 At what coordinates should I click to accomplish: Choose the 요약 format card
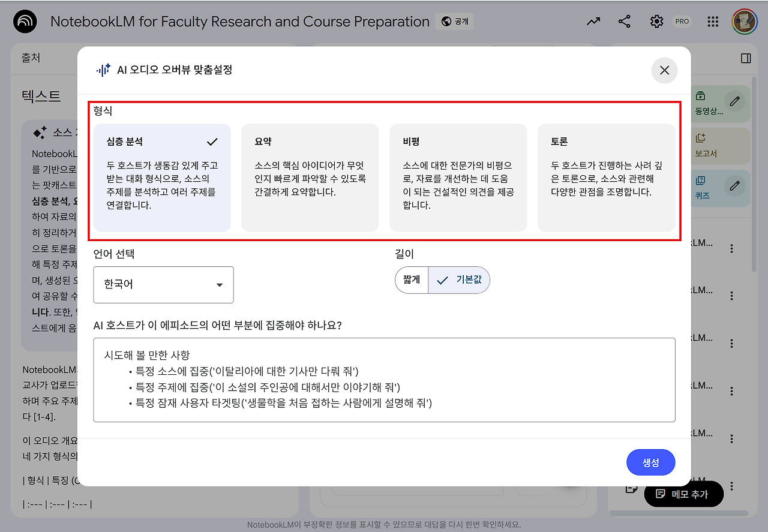click(310, 178)
